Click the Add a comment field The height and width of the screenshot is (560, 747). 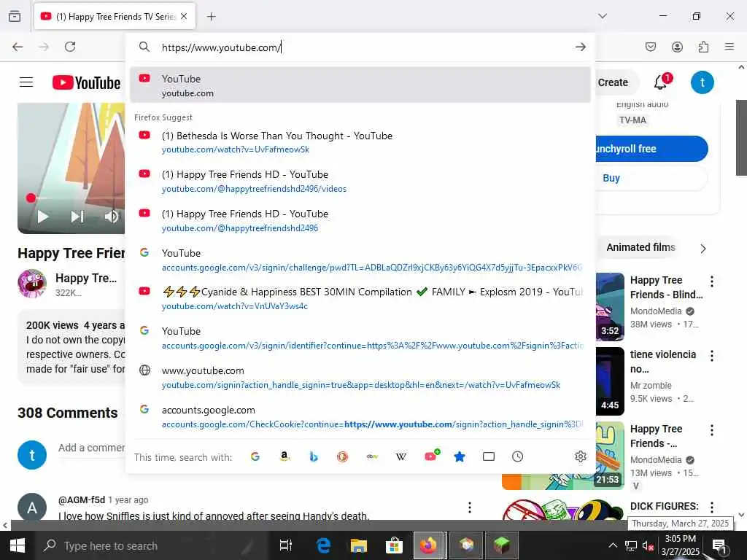91,448
